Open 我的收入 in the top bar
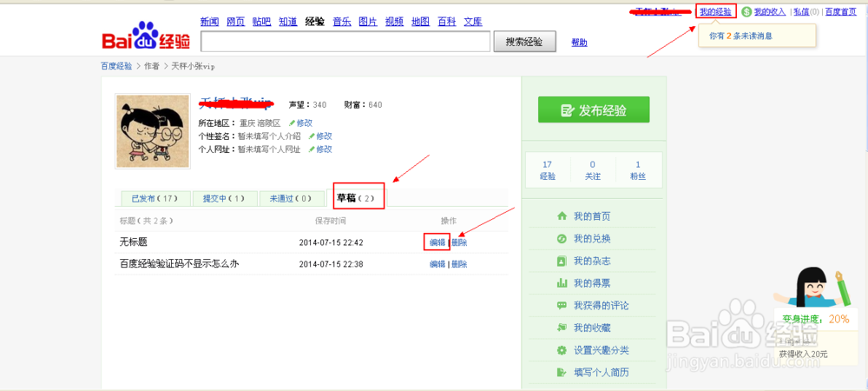 [770, 11]
